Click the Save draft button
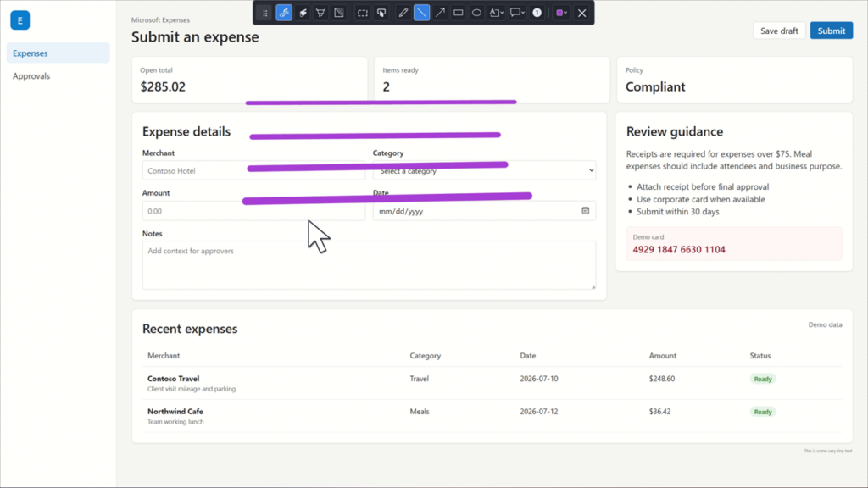 pyautogui.click(x=779, y=30)
